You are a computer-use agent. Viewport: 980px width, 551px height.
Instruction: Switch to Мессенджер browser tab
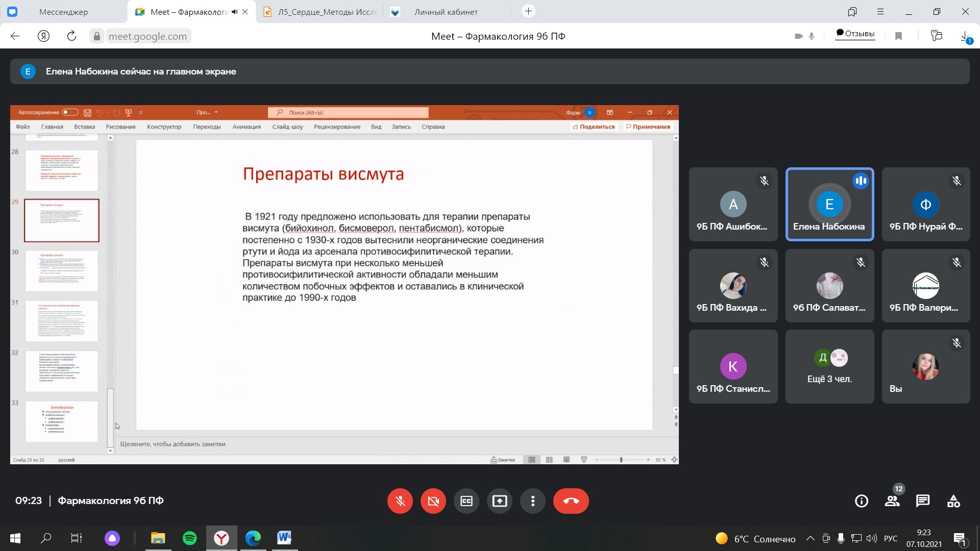pyautogui.click(x=64, y=12)
